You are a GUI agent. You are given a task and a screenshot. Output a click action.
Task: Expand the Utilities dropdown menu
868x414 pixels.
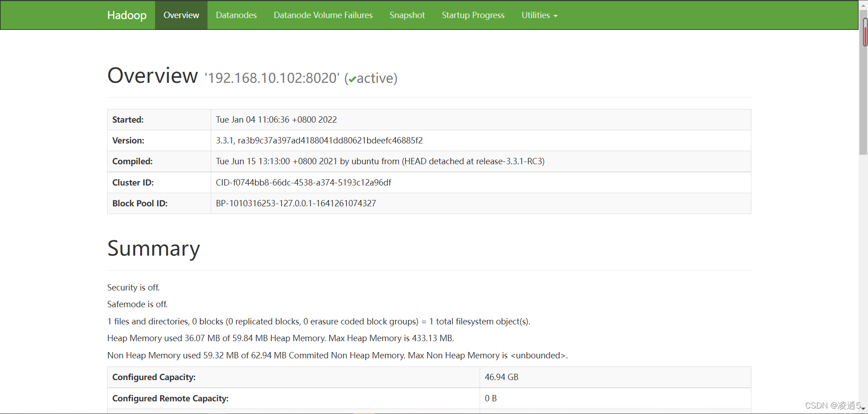pos(539,15)
